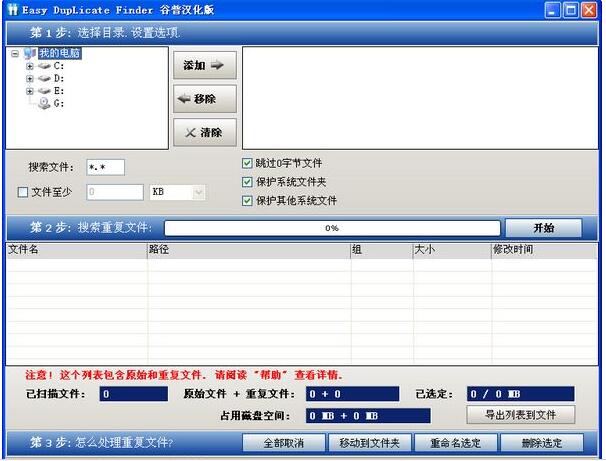The width and height of the screenshot is (606, 461).
Task: Click 导出列表到文件 export button
Action: point(521,415)
